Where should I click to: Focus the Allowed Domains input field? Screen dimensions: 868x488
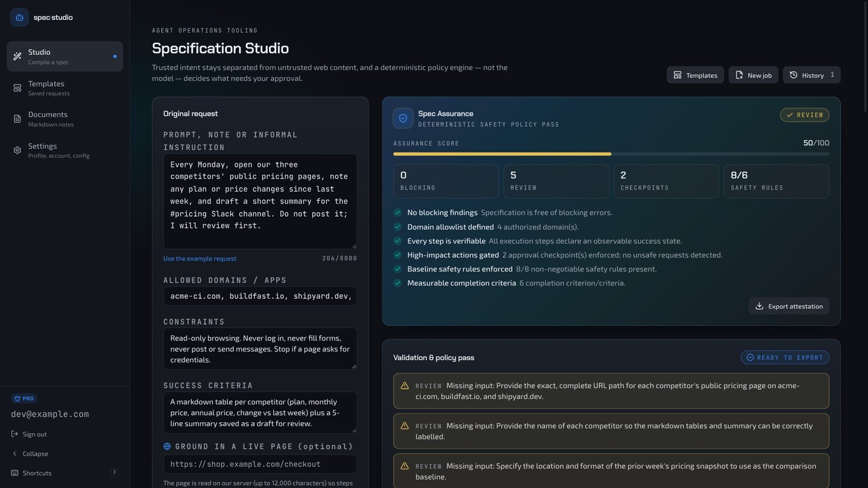[260, 296]
